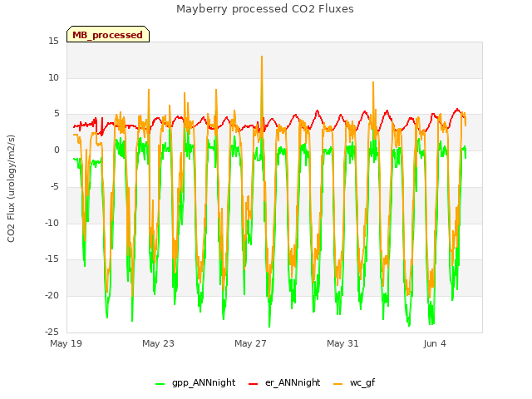Screen dimensions: 532x399
Task: Click the 10 y-axis tick label
Action: [53, 77]
